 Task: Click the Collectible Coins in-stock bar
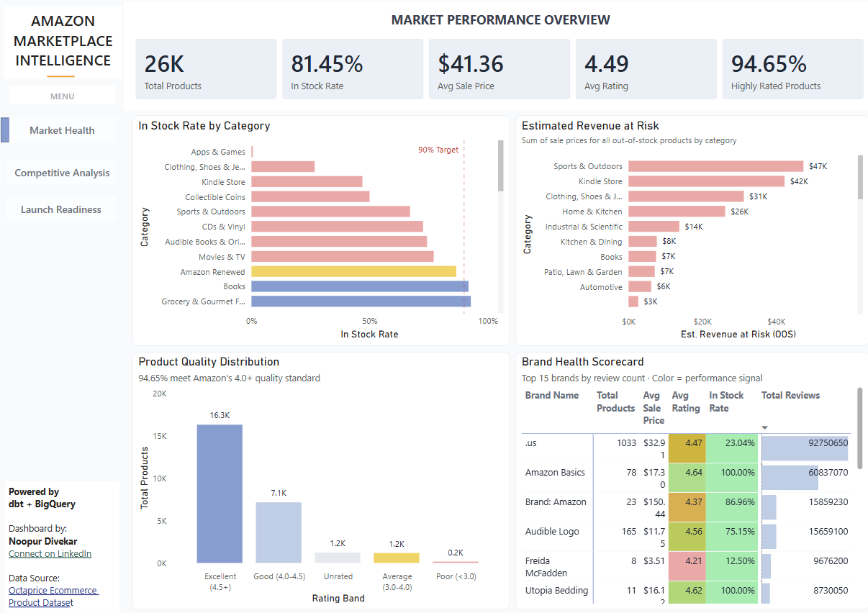[310, 197]
